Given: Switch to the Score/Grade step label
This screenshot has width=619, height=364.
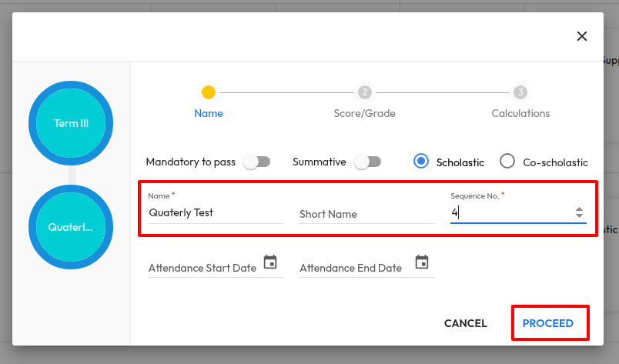Looking at the screenshot, I should (x=365, y=113).
